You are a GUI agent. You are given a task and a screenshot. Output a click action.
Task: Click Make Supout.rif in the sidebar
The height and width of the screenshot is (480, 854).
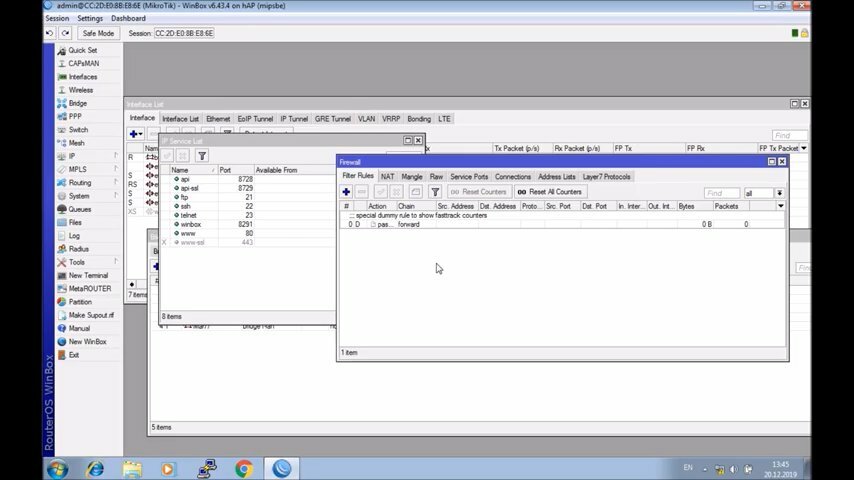pos(91,315)
